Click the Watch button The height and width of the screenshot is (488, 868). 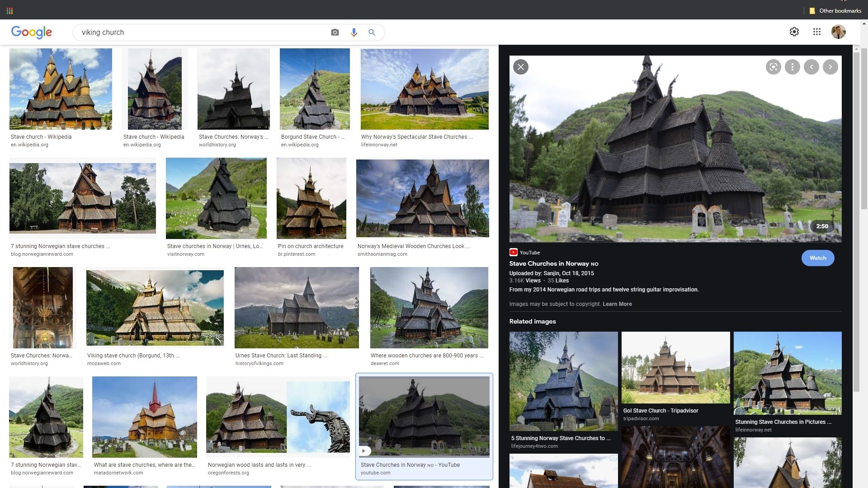tap(818, 258)
